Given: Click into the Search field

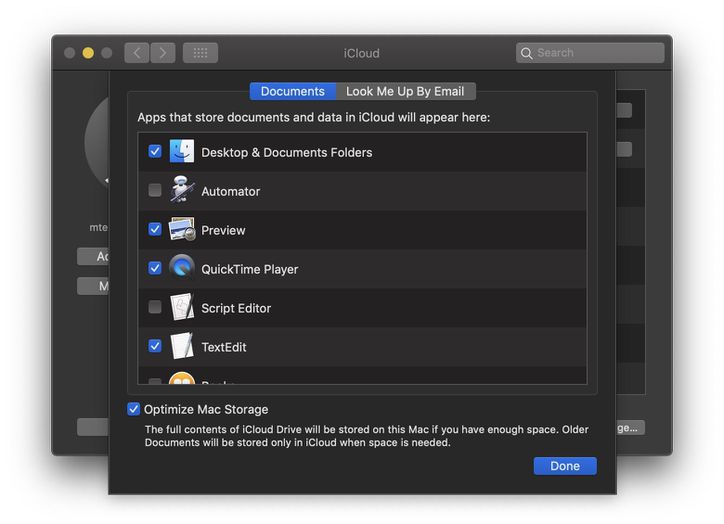Looking at the screenshot, I should pyautogui.click(x=590, y=53).
